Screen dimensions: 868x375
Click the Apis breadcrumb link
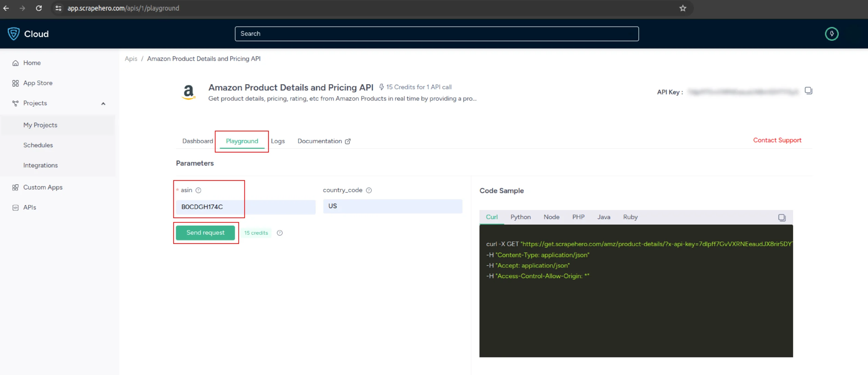point(131,59)
